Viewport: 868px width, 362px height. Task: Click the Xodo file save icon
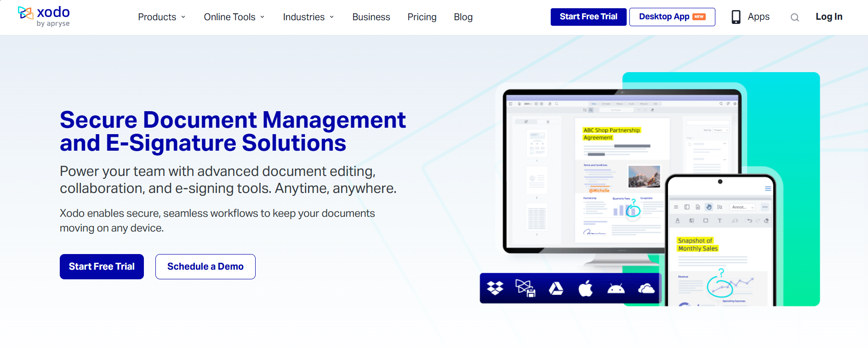[x=525, y=288]
